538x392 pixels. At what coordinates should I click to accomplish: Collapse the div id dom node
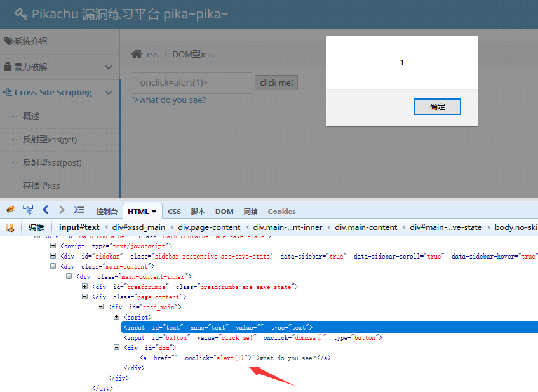tap(117, 348)
